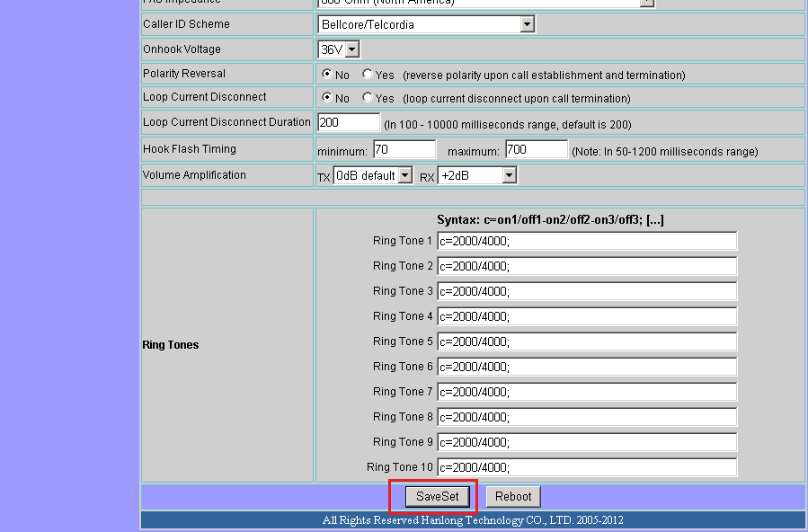Click the 'Onhook Voltage' label

coord(182,49)
